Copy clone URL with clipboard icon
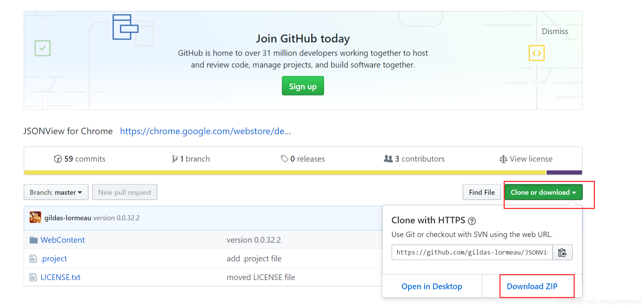 (562, 252)
